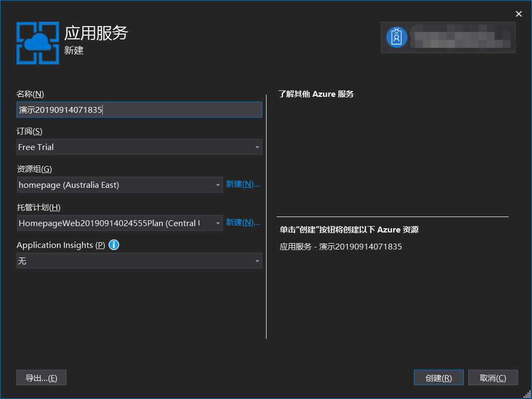
Task: Open the 订阅 Free Trial dropdown
Action: [x=139, y=147]
